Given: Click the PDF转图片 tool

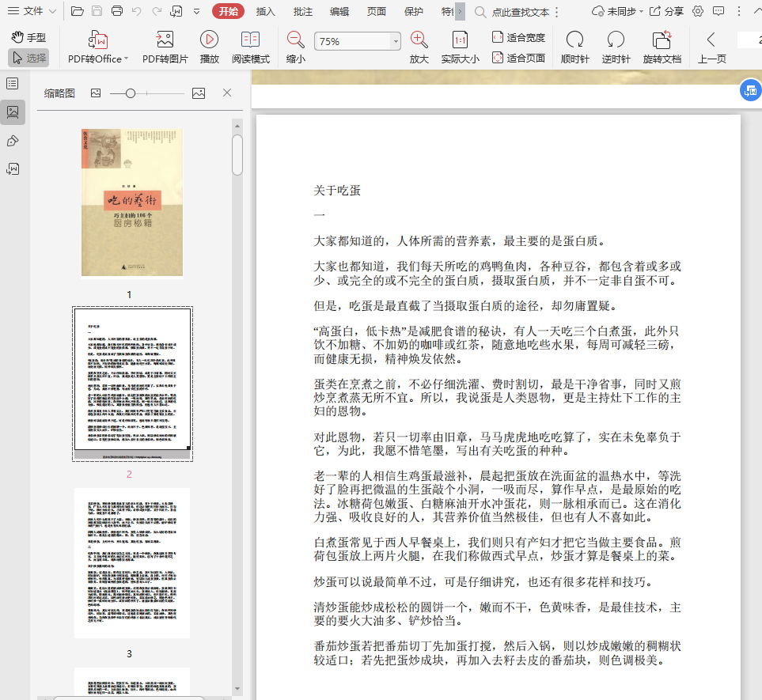Looking at the screenshot, I should 165,47.
